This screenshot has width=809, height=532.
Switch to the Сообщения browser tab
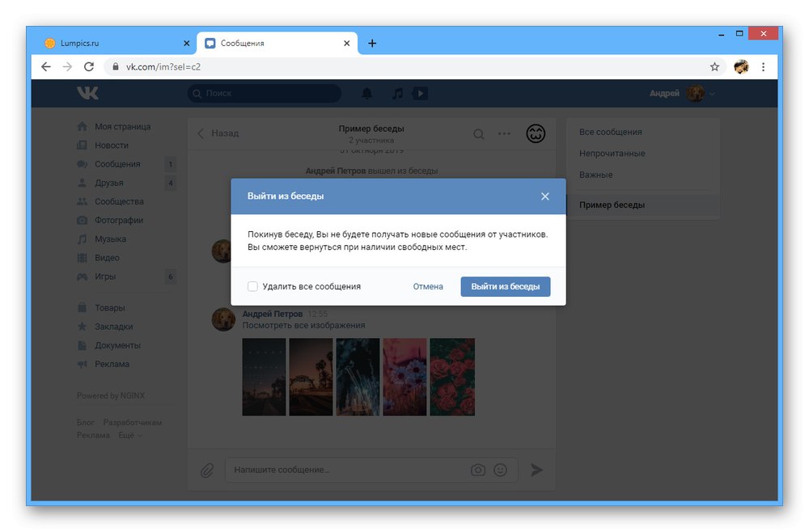277,44
